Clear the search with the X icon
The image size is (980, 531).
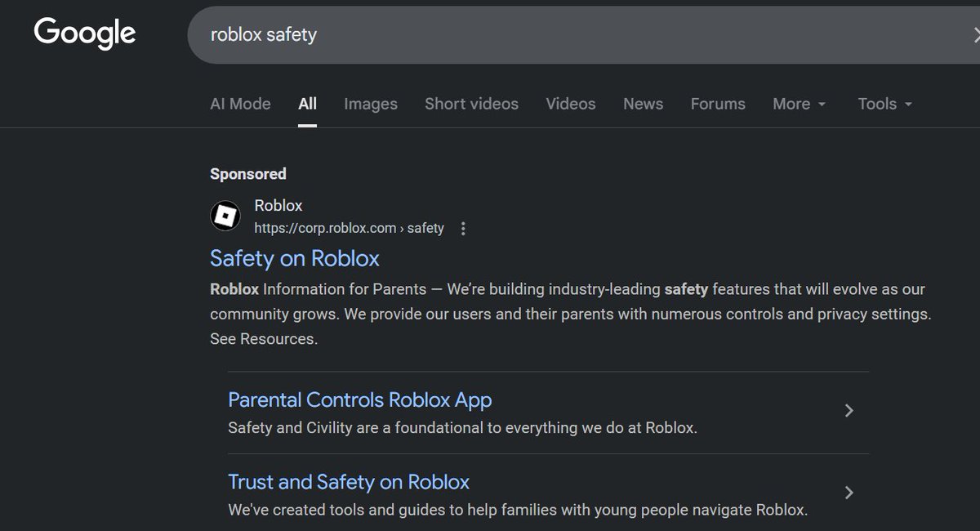click(975, 34)
